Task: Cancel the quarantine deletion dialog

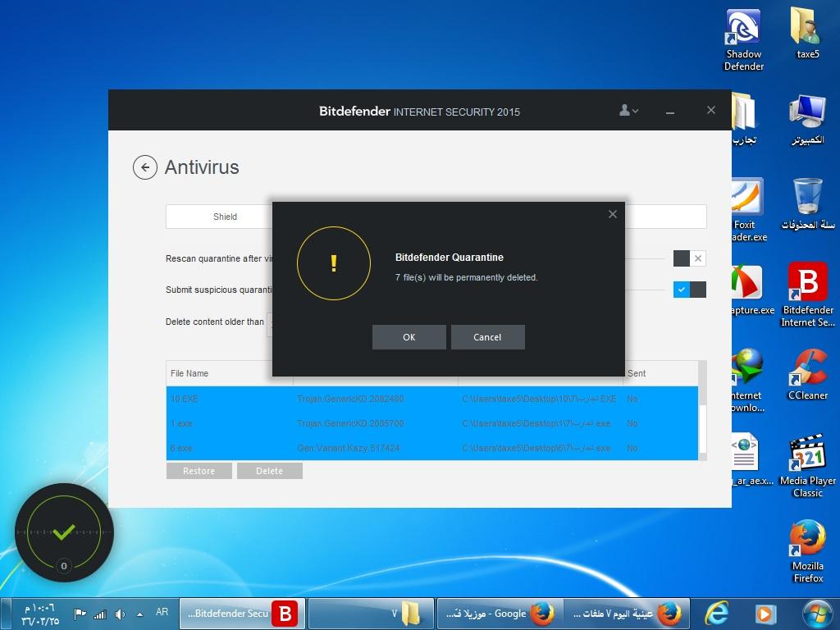Action: coord(487,337)
